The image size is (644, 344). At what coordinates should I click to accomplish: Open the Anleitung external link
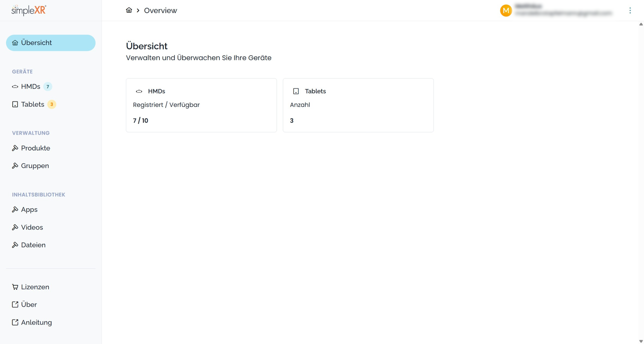(x=36, y=322)
